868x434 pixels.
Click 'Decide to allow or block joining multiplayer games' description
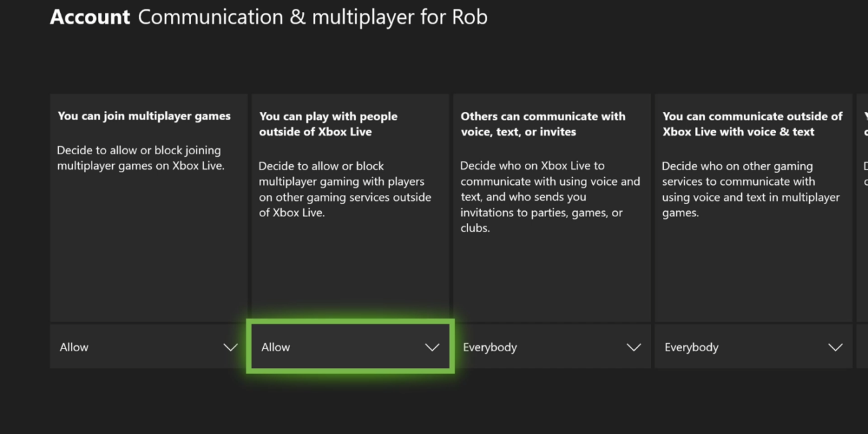point(140,158)
